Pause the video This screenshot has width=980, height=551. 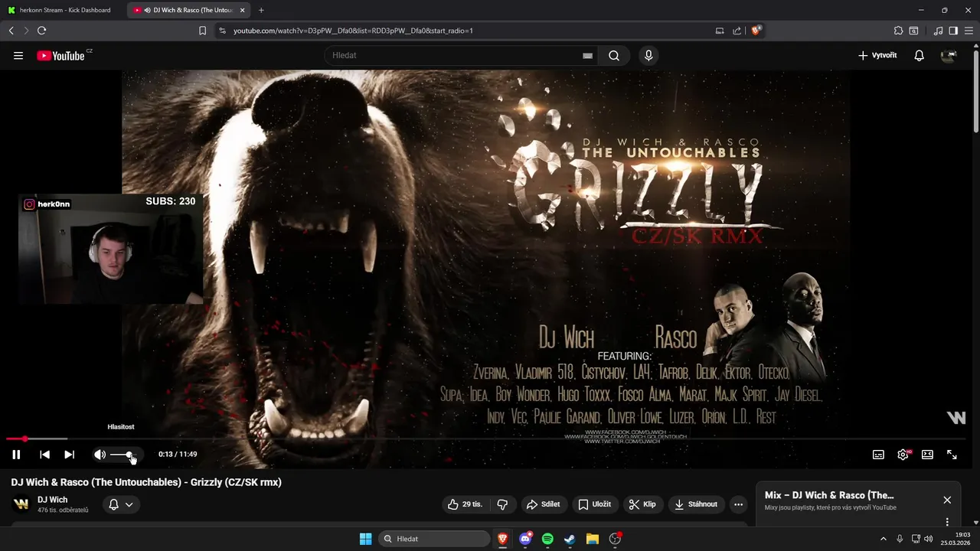pos(16,455)
